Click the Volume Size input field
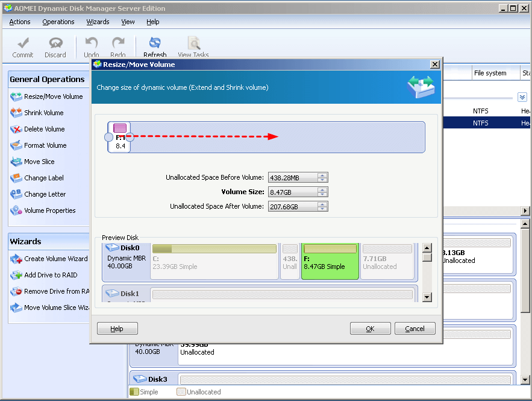The width and height of the screenshot is (532, 401). (x=293, y=192)
